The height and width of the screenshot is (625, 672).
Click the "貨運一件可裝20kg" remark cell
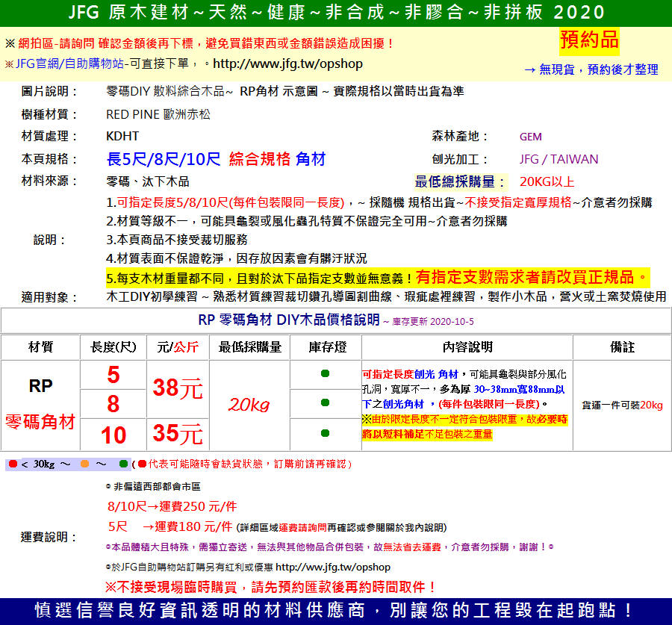(622, 405)
